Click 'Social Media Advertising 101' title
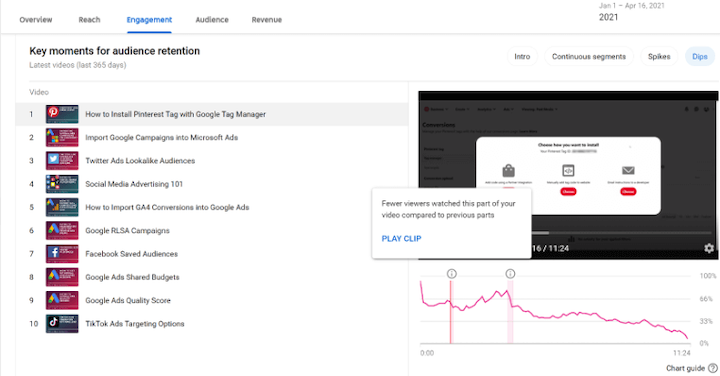The width and height of the screenshot is (720, 376). [134, 184]
